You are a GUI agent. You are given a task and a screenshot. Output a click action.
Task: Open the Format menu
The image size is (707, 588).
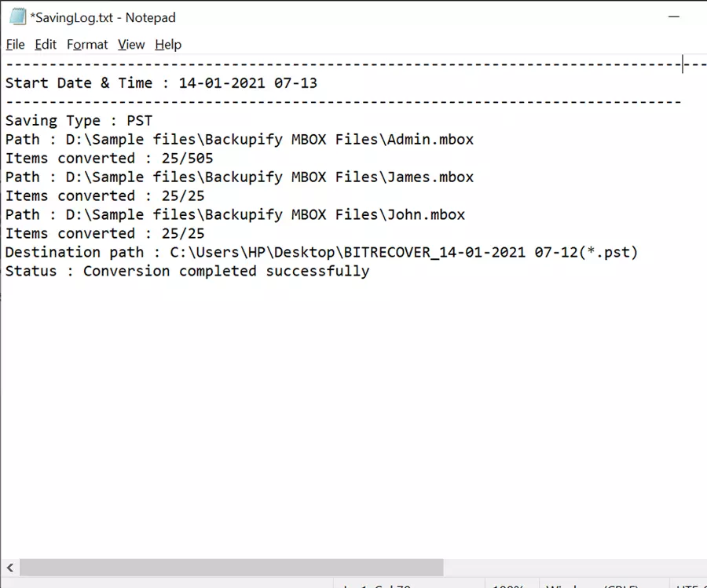(87, 45)
